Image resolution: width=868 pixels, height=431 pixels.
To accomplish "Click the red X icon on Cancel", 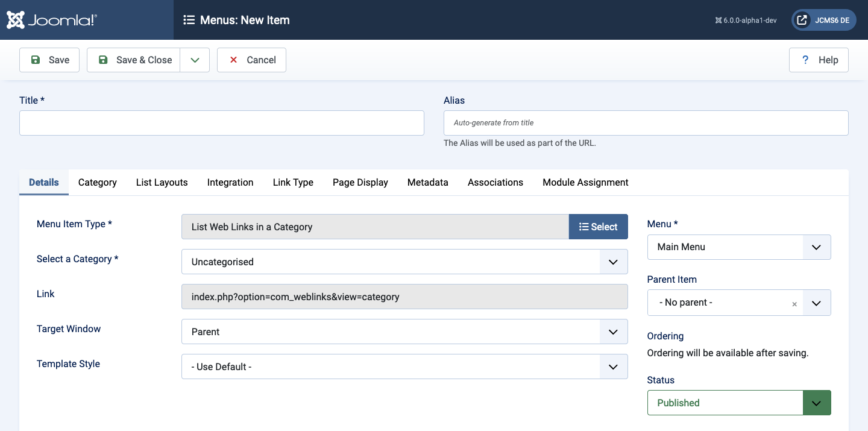I will [233, 60].
